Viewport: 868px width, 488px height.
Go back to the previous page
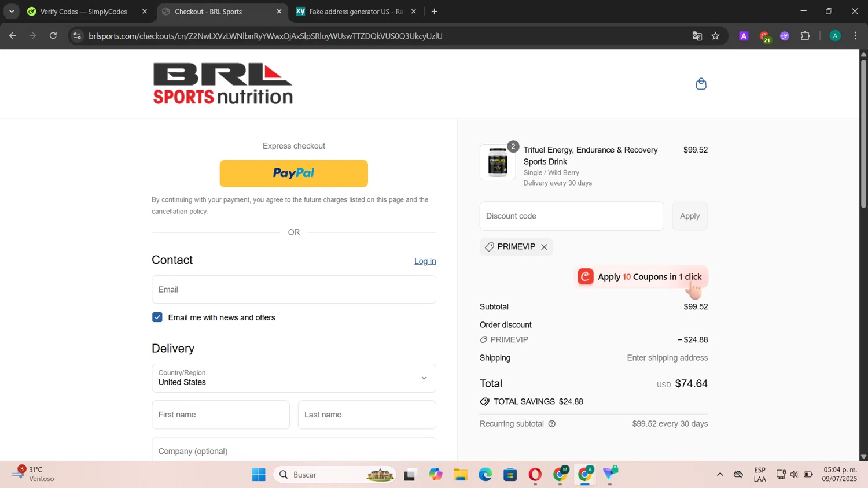pos(13,36)
